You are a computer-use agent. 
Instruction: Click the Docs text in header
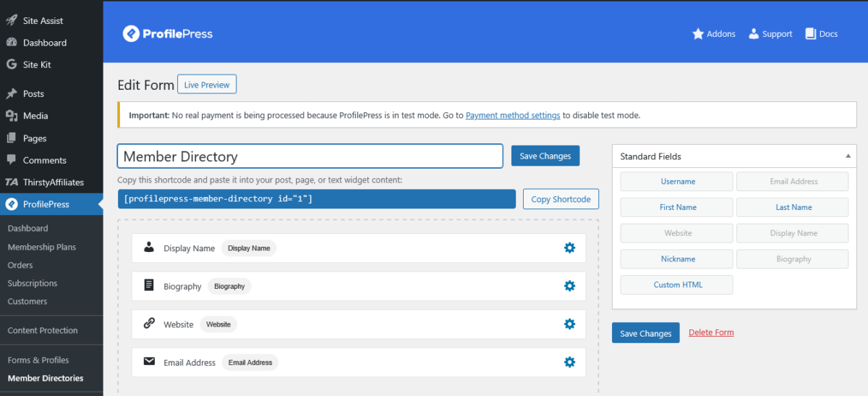[829, 34]
